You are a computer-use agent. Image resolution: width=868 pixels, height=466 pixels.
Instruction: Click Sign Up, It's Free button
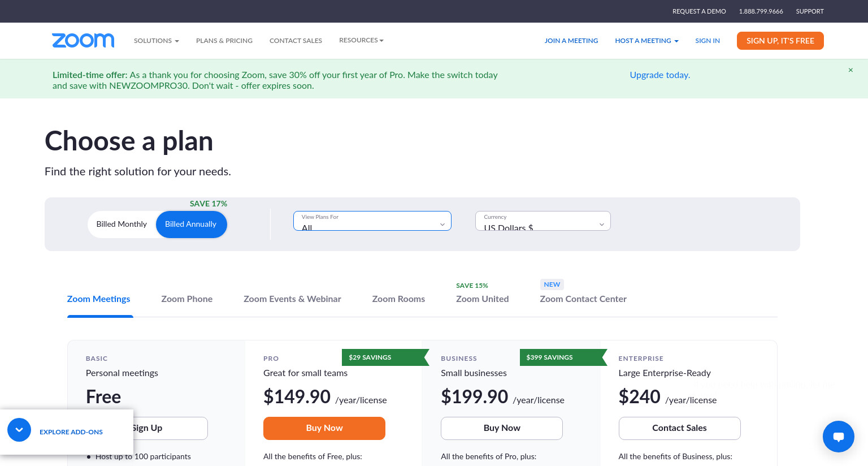click(780, 41)
